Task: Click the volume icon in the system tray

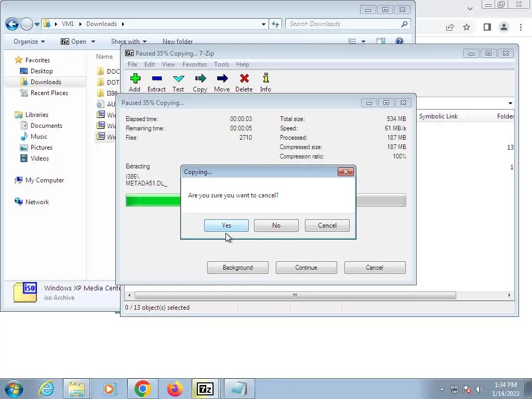Action: click(x=480, y=389)
